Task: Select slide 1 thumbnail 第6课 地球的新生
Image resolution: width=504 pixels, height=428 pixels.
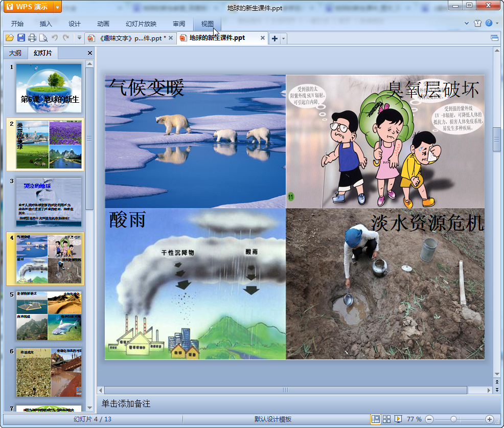Action: [x=49, y=88]
